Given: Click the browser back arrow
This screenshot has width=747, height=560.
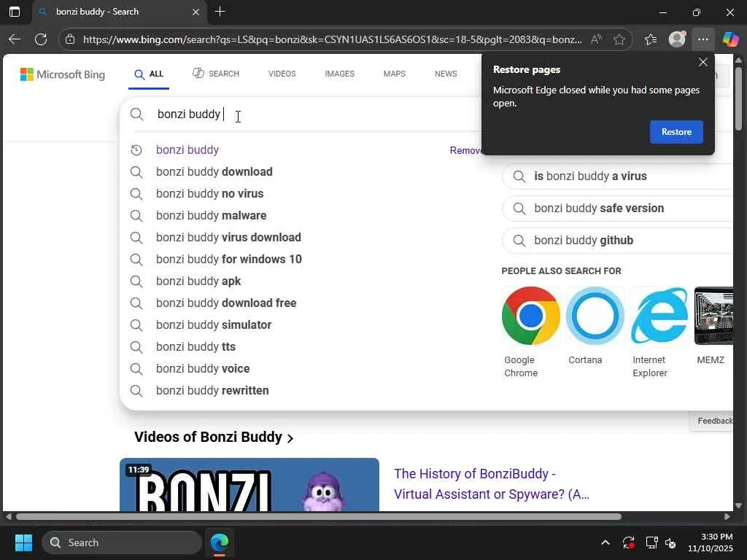Looking at the screenshot, I should [15, 39].
